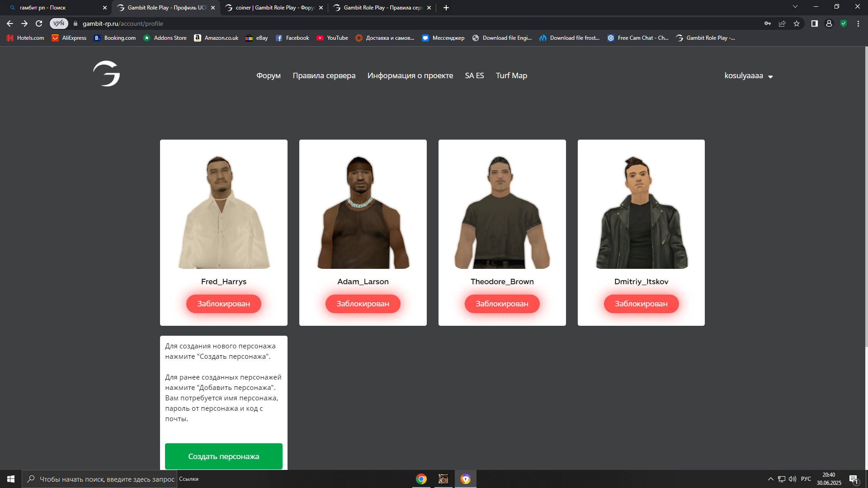
Task: Click the green shield extension icon
Action: [x=844, y=23]
